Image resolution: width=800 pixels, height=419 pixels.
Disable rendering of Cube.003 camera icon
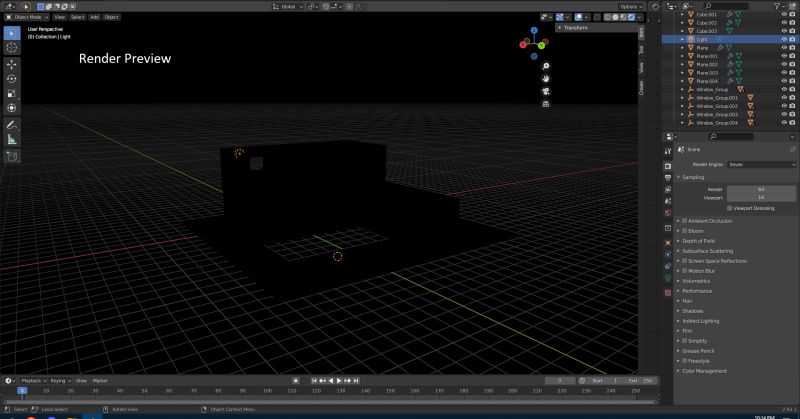pyautogui.click(x=792, y=31)
